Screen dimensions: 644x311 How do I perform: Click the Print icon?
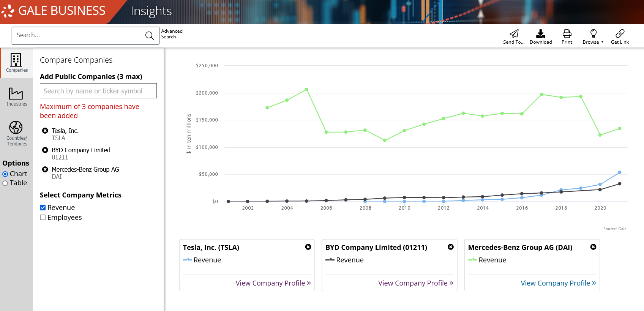point(567,36)
